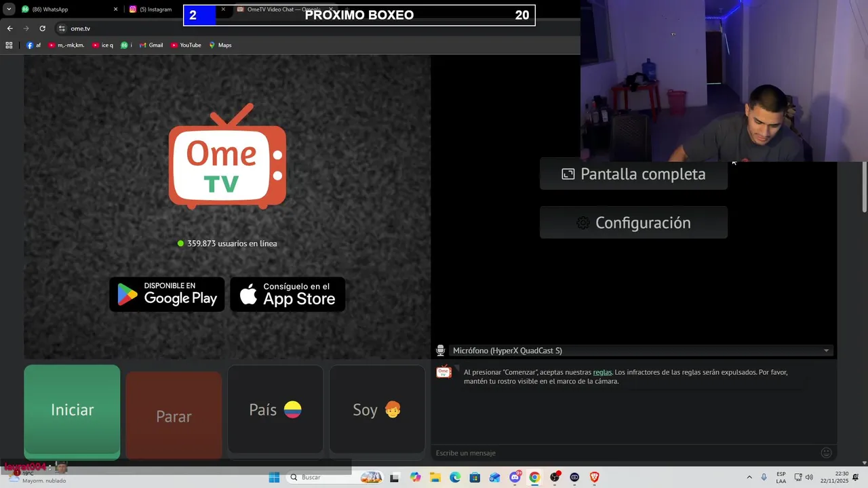Open the tab search dropdown
The width and height of the screenshot is (868, 488).
[x=9, y=9]
